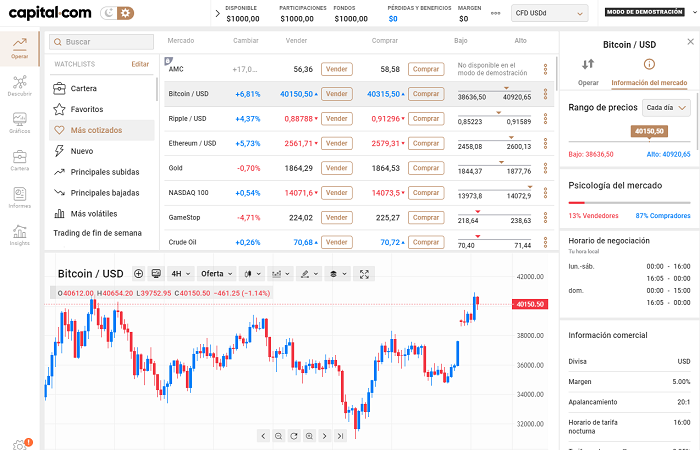Image resolution: width=700 pixels, height=450 pixels.
Task: Open the options menu for GameStop row
Action: tap(545, 218)
